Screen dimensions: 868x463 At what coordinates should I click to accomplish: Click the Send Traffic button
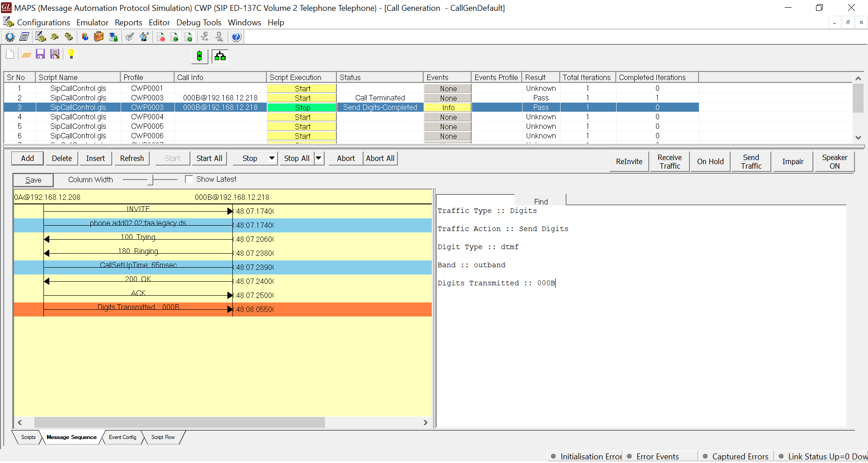(751, 161)
